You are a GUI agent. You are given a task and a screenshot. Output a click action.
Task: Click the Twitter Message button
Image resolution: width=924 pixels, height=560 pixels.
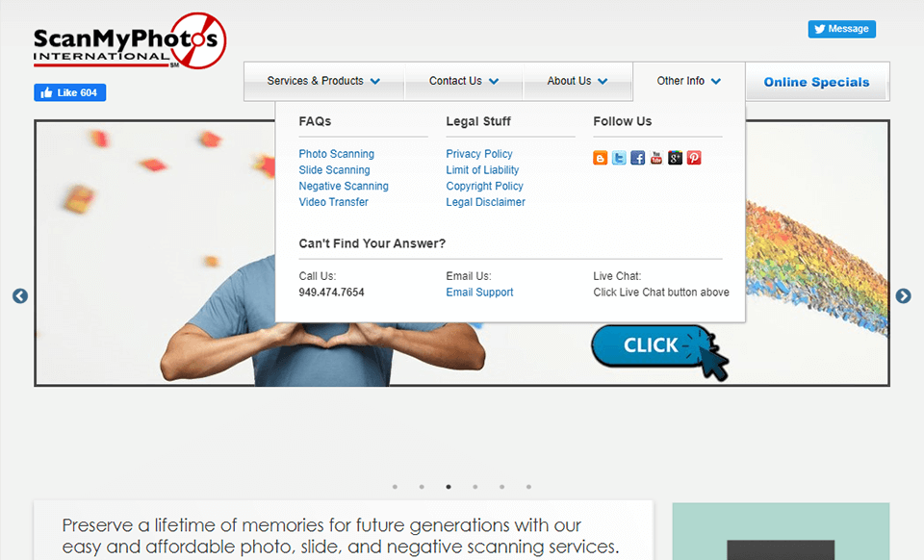[841, 29]
